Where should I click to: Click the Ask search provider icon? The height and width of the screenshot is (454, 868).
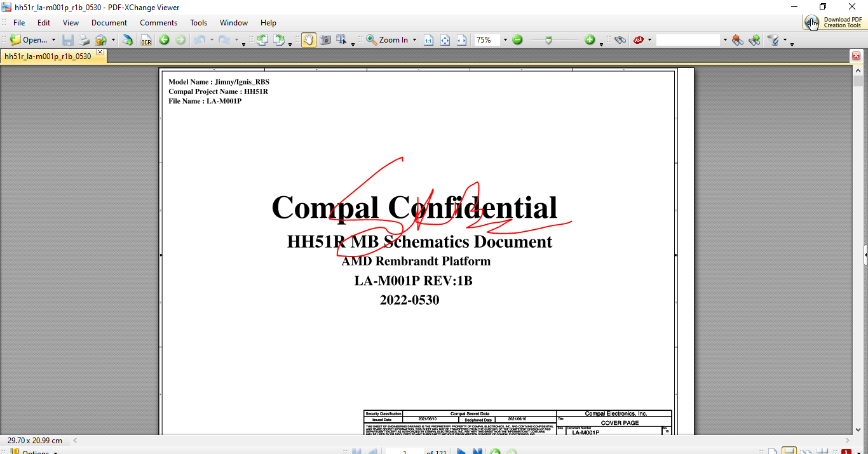click(639, 40)
